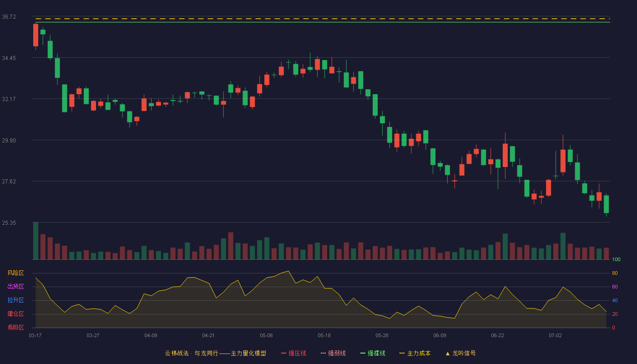The height and width of the screenshot is (364, 637).
Task: Select the 低吸区 zone label
Action: pyautogui.click(x=15, y=327)
